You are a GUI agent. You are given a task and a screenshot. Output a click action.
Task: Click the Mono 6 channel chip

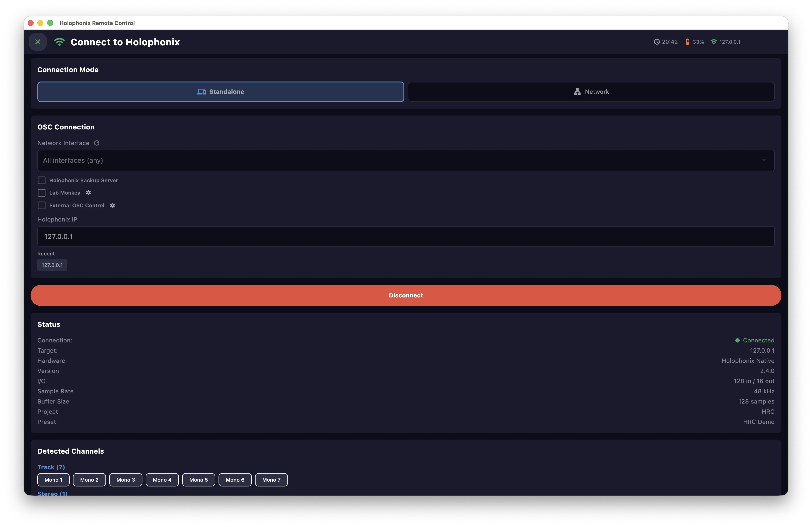click(235, 480)
